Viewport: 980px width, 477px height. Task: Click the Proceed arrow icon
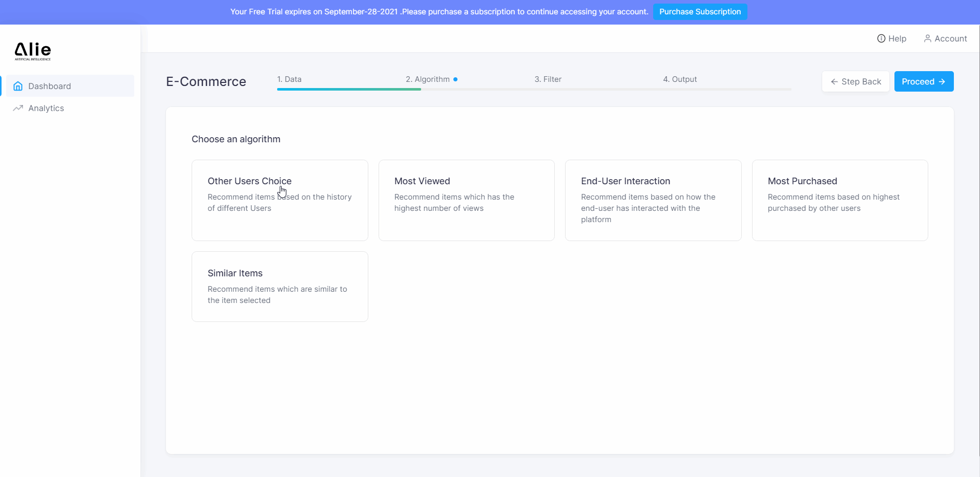(x=942, y=82)
